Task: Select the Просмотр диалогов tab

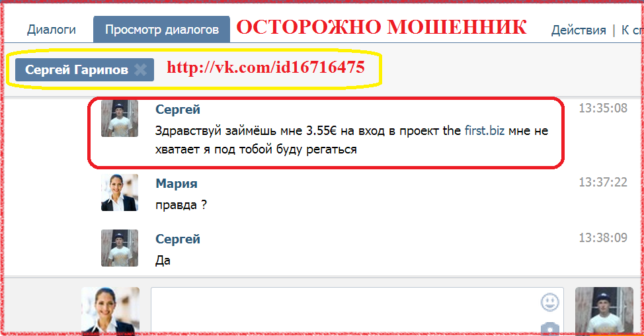Action: pos(162,30)
